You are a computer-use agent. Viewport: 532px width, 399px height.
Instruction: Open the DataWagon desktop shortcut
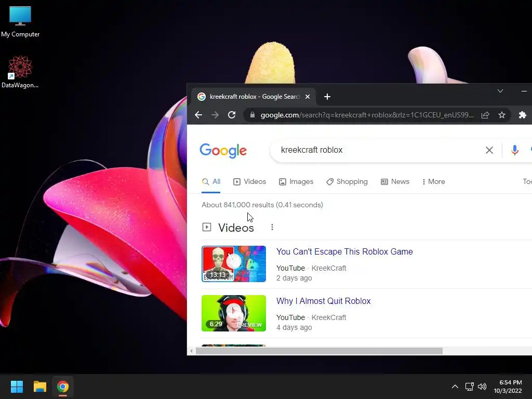pos(20,72)
